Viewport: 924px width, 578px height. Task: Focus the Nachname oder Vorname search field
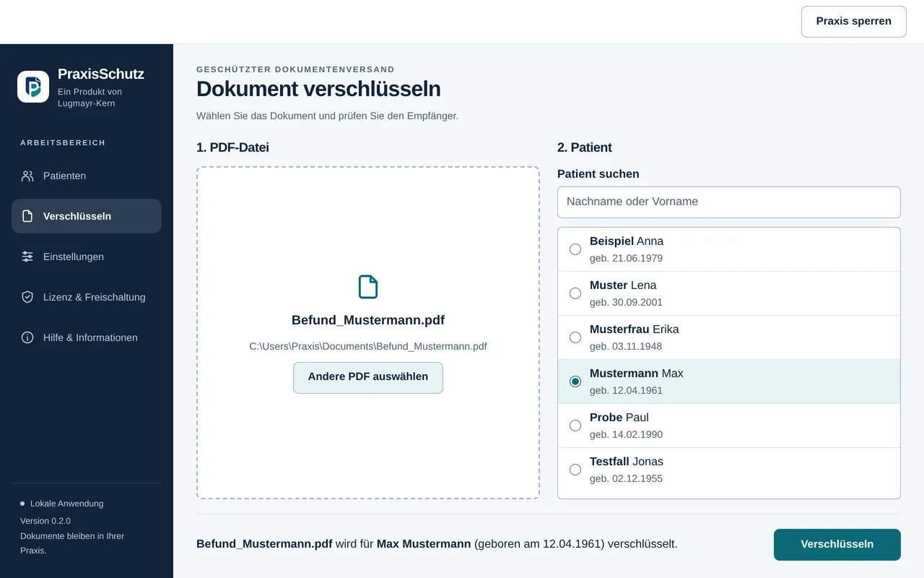point(729,202)
